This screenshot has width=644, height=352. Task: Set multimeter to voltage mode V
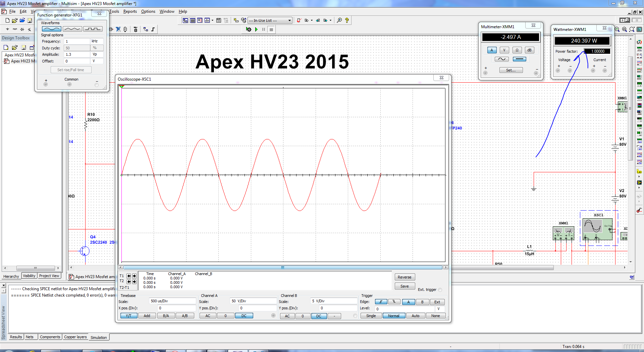(504, 50)
